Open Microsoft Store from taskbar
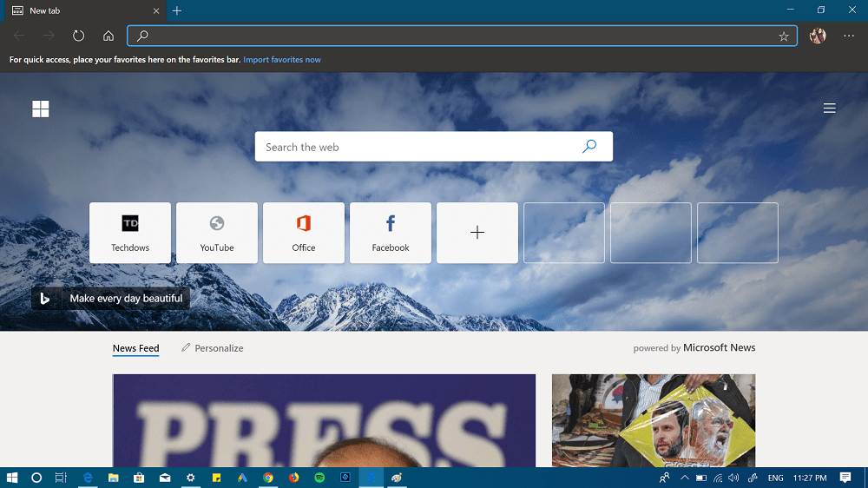This screenshot has height=488, width=868. tap(139, 478)
